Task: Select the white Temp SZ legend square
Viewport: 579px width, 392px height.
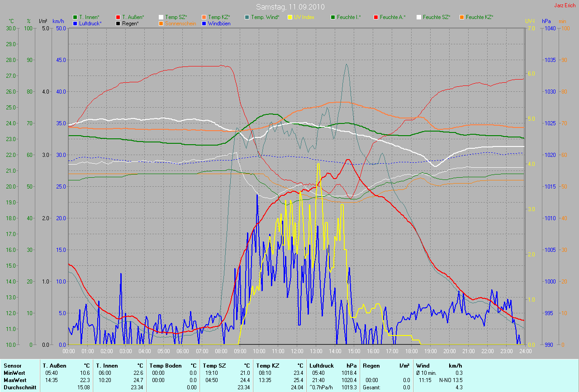Action: [x=161, y=17]
